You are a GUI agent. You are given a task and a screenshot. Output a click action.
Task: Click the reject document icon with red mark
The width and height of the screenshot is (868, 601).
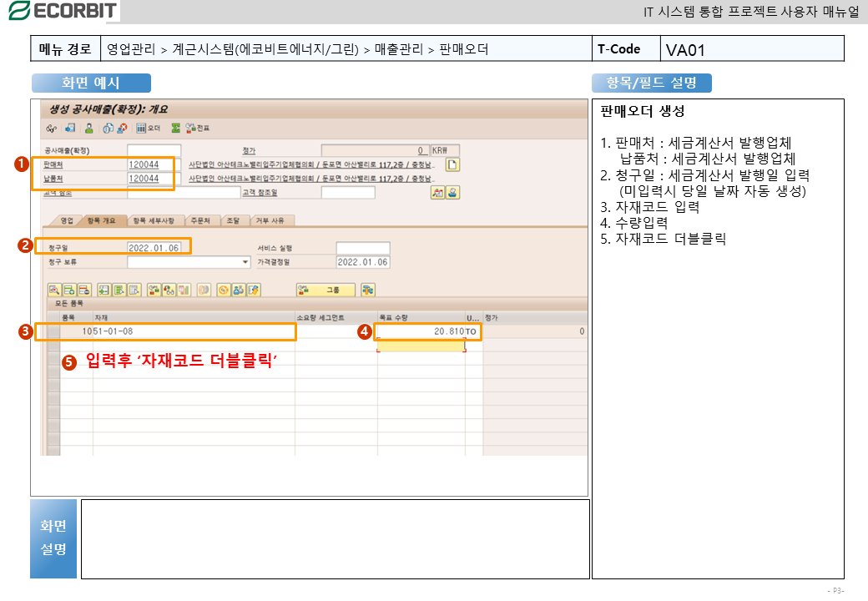(x=123, y=129)
